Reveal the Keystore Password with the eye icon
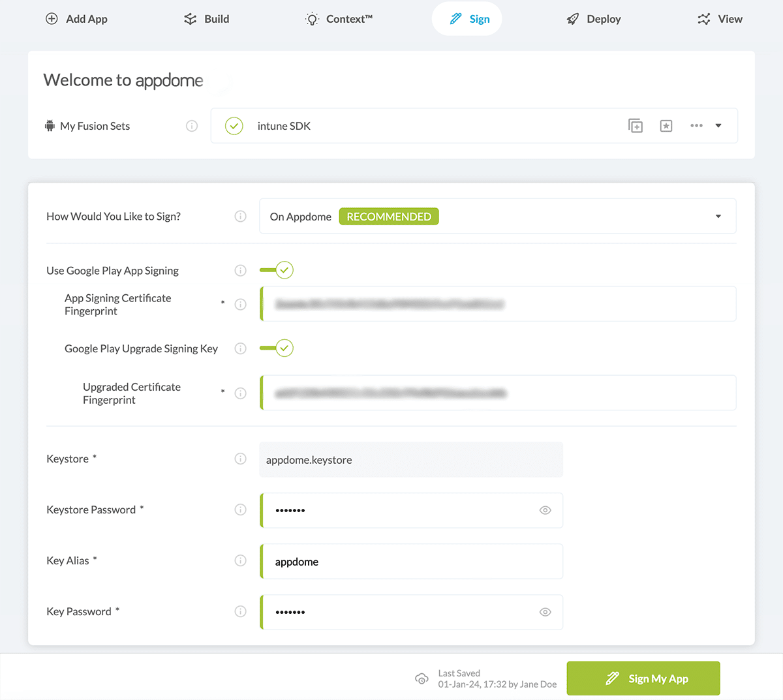This screenshot has width=783, height=700. pos(545,510)
